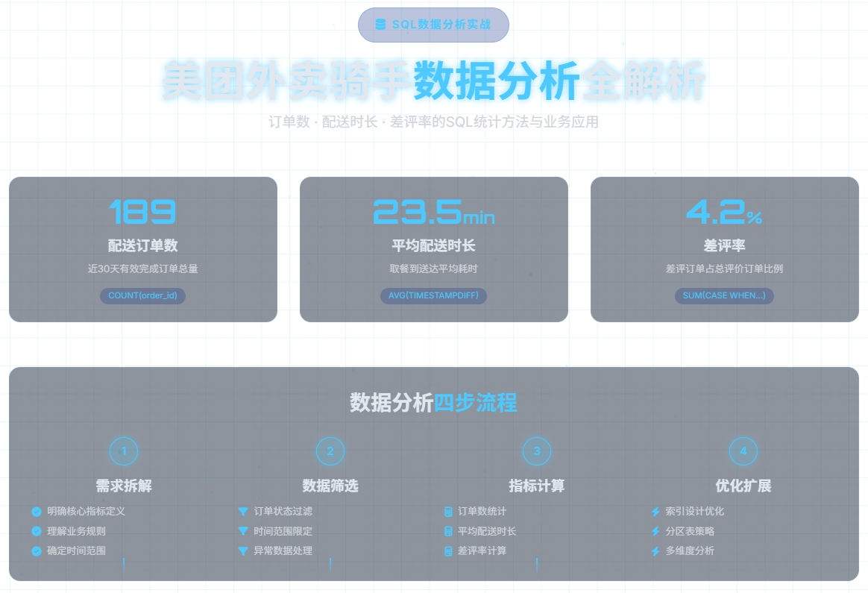Click the list item 时间范围限定
This screenshot has width=868, height=593.
pyautogui.click(x=283, y=532)
